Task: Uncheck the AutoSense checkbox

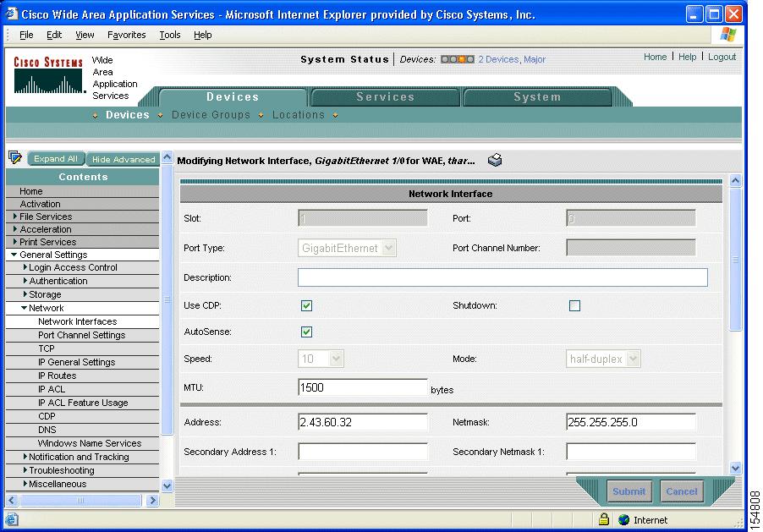Action: pos(306,332)
